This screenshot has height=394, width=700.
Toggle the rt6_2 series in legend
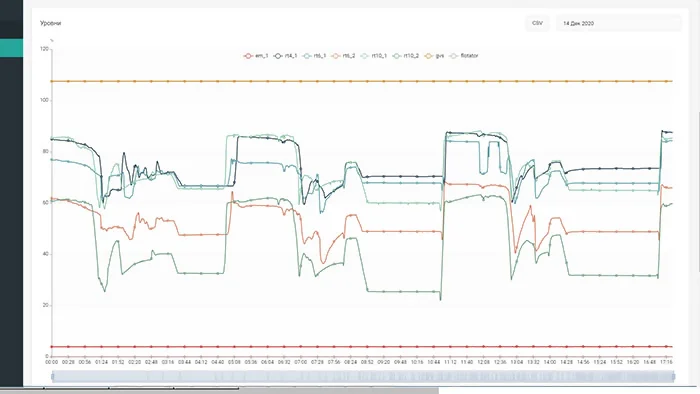tap(343, 56)
